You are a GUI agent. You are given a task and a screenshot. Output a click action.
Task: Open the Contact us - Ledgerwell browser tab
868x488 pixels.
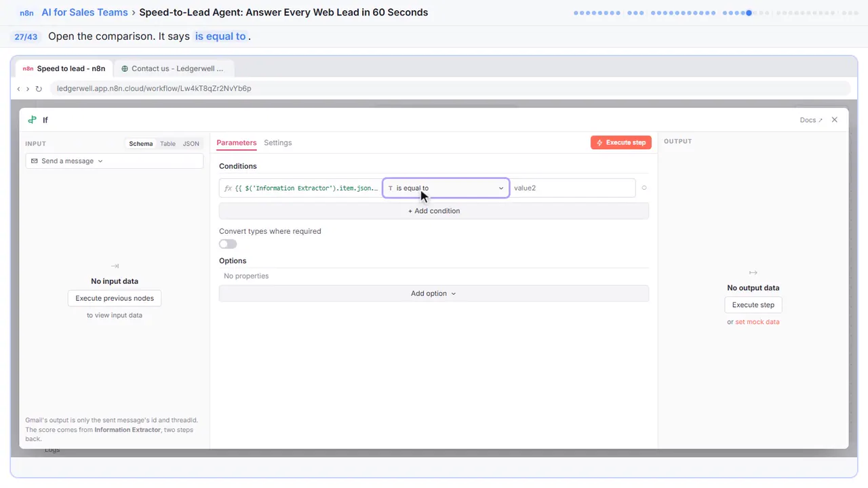(x=174, y=68)
